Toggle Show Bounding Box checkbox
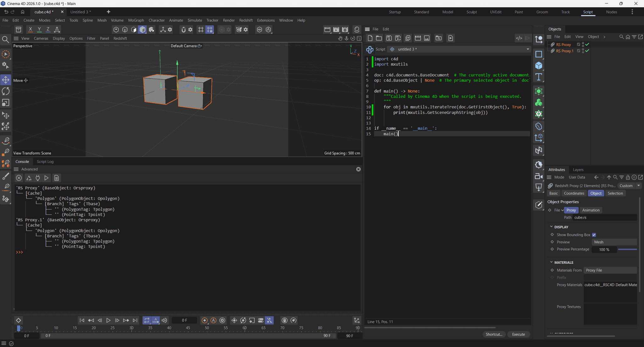Screen dimensions: 644x347 pos(594,235)
